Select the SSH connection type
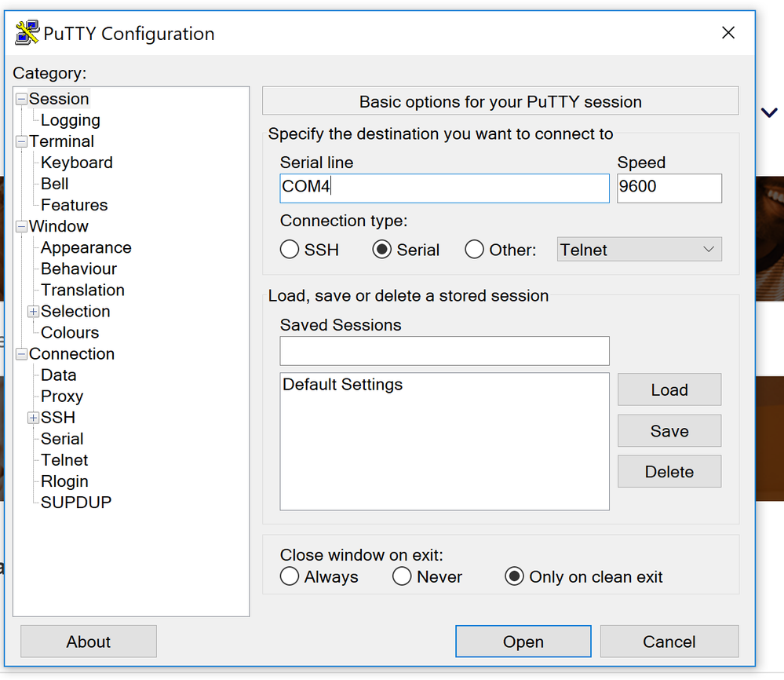The height and width of the screenshot is (680, 784). pos(290,250)
